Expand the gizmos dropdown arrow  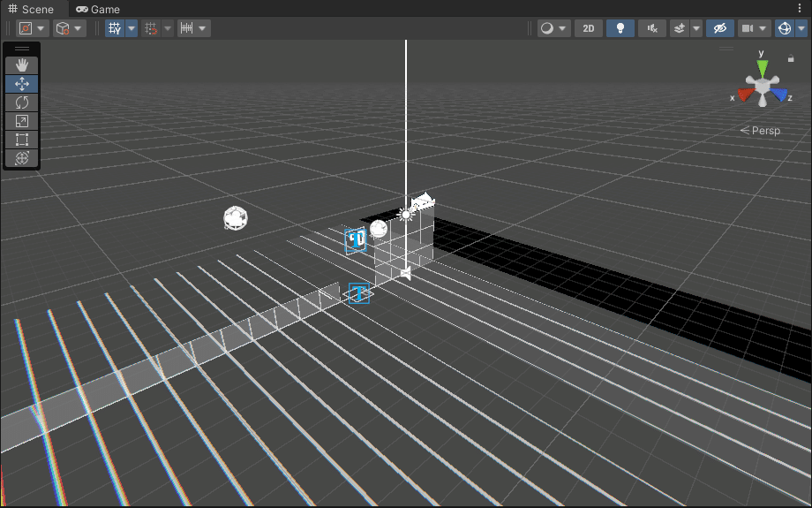(801, 28)
